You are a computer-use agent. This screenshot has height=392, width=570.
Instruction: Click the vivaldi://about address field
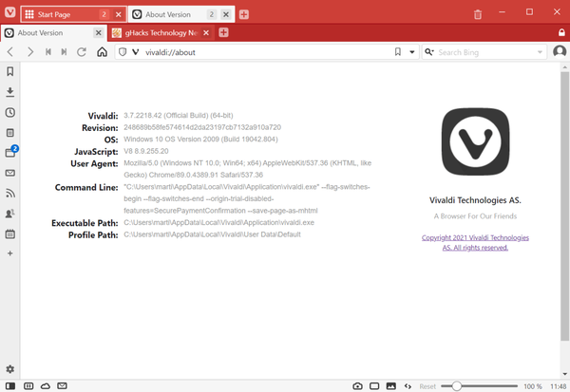(x=267, y=52)
